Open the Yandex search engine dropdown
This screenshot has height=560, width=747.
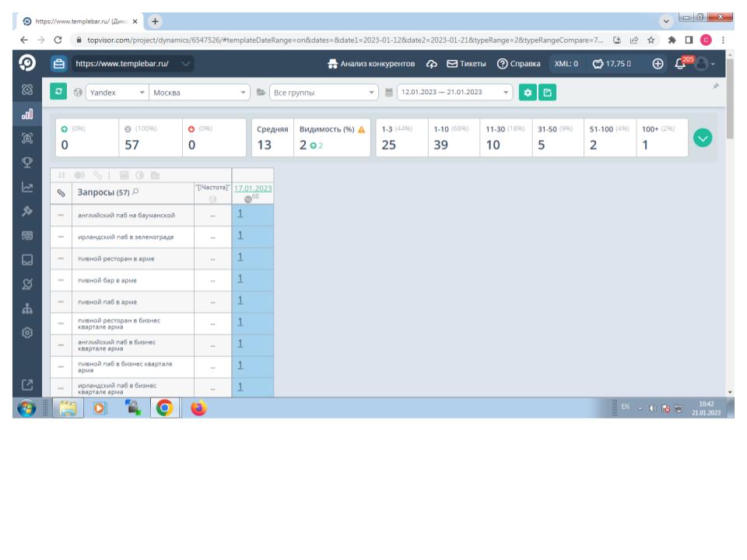click(117, 93)
